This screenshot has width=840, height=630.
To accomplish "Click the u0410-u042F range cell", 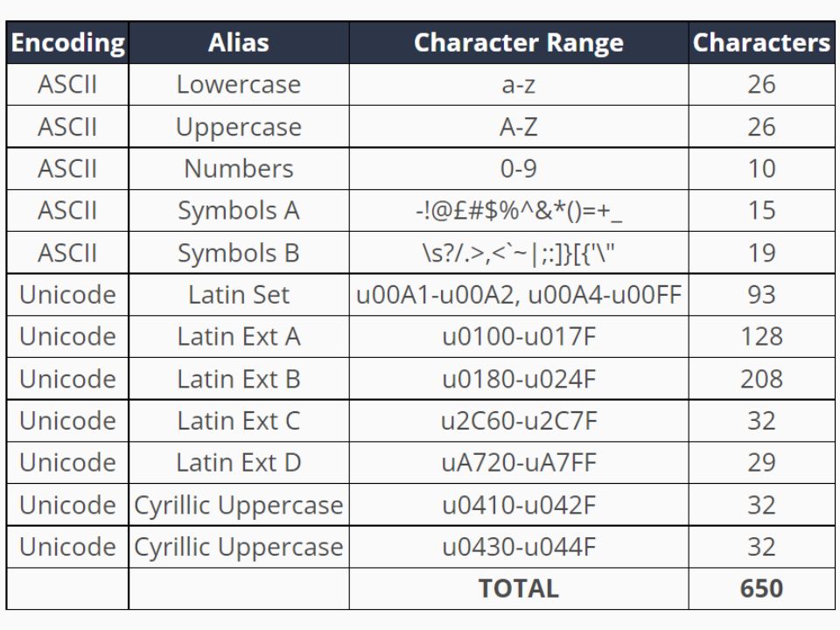I will point(519,505).
